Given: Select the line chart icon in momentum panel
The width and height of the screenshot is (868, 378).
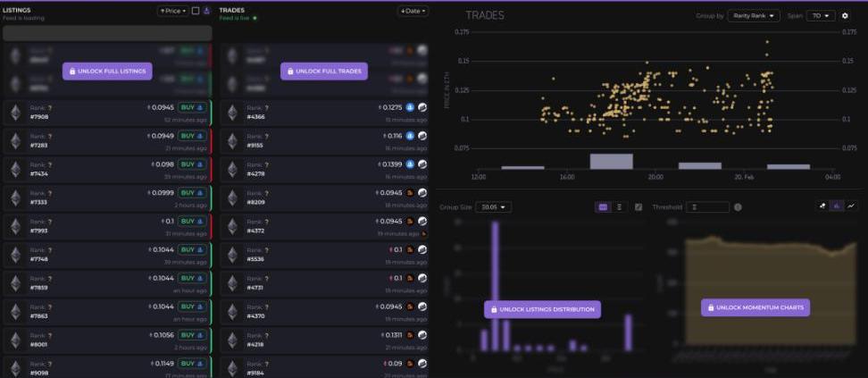Looking at the screenshot, I should (851, 206).
